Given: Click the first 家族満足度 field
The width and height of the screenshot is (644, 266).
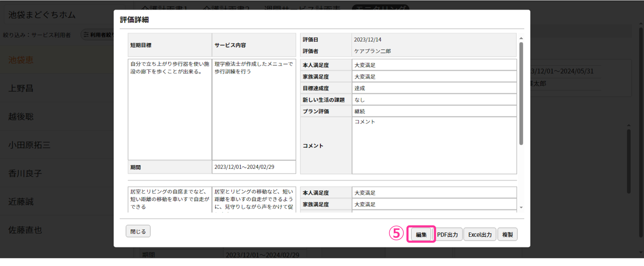Looking at the screenshot, I should 434,77.
